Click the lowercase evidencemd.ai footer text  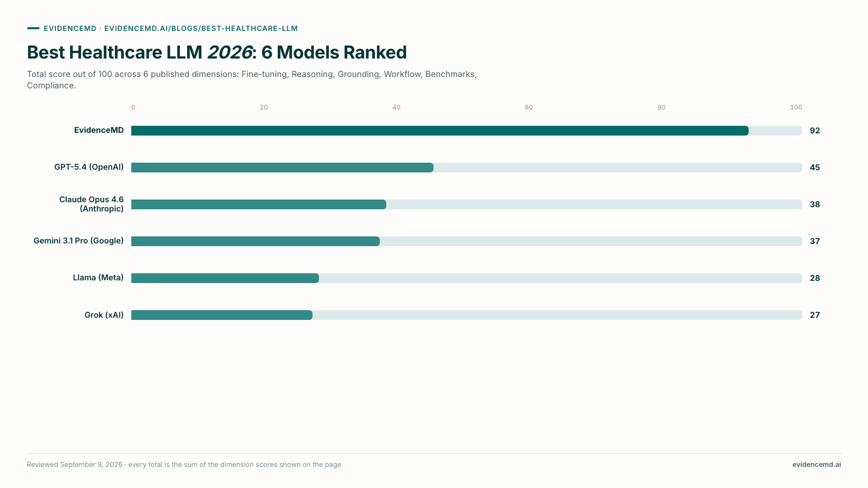[816, 465]
